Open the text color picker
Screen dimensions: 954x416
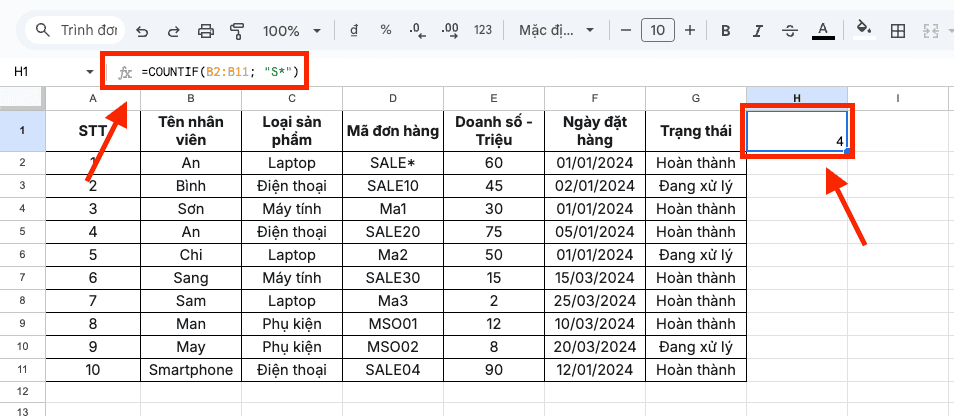822,30
